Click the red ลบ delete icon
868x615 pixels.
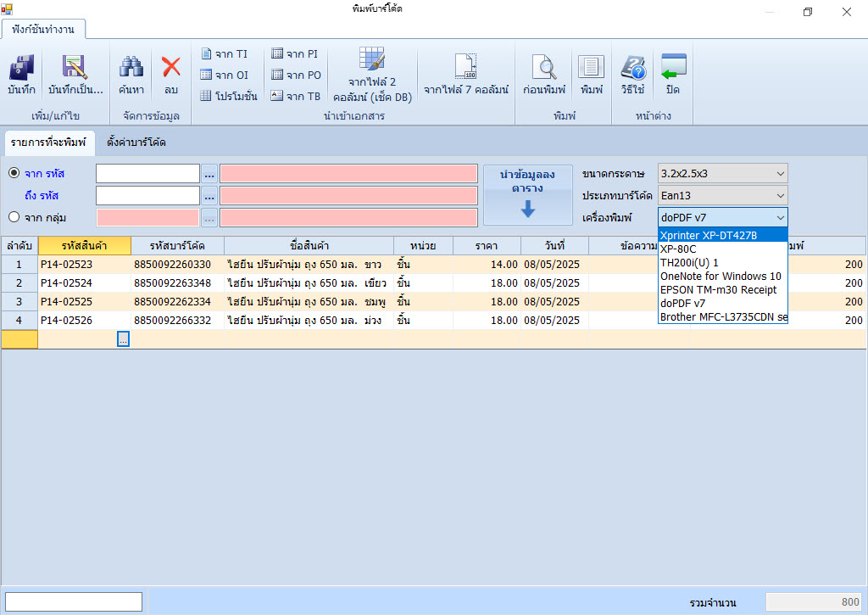(x=170, y=75)
